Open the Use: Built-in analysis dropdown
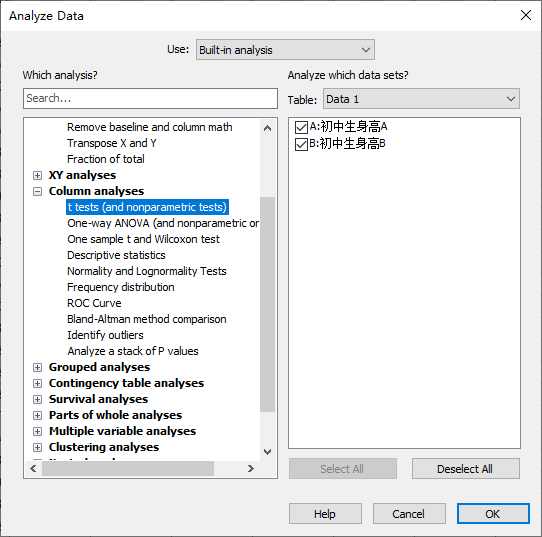Screen dimensions: 542x537 [x=285, y=50]
